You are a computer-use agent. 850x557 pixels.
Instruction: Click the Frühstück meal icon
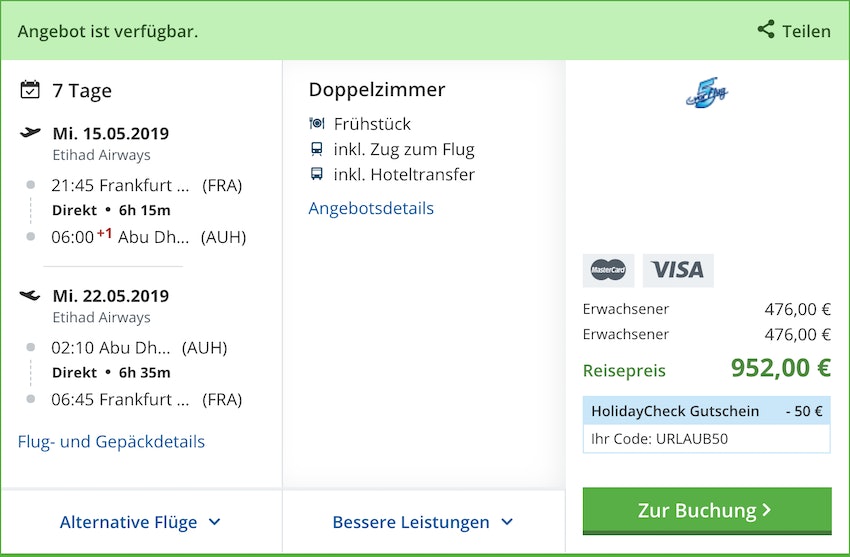coord(317,124)
